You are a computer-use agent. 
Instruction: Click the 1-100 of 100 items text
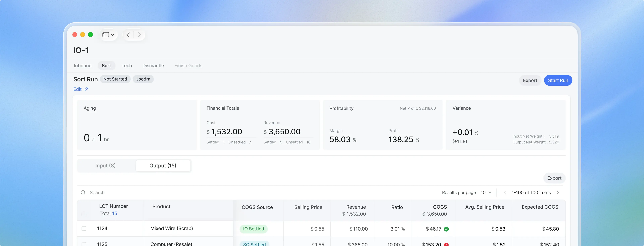[531, 192]
